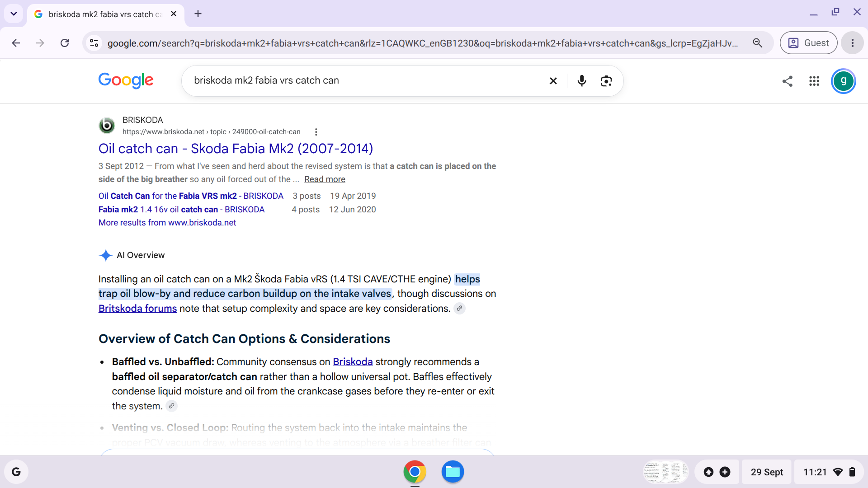Open a new browser tab
This screenshot has width=868, height=488.
(x=198, y=14)
